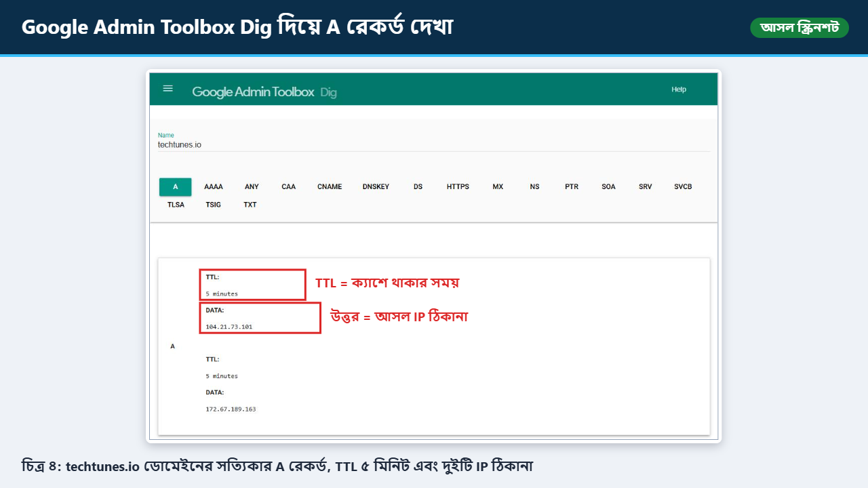The height and width of the screenshot is (488, 868).
Task: Pick the TLSA record type
Action: [x=176, y=205]
